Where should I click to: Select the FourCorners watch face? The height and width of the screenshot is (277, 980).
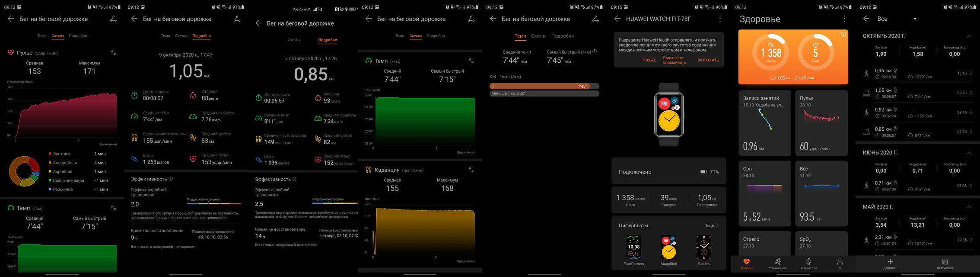pyautogui.click(x=633, y=250)
